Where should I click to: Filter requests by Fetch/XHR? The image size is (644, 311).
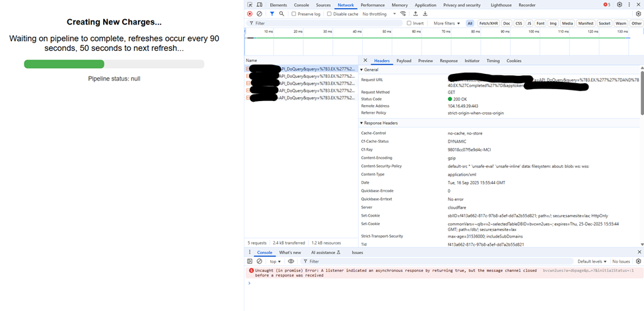click(489, 23)
